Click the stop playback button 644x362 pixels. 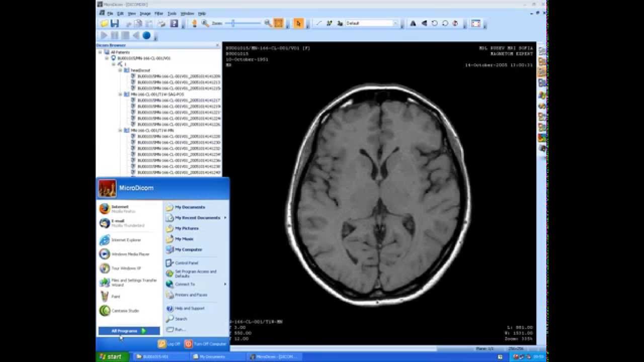click(x=125, y=36)
